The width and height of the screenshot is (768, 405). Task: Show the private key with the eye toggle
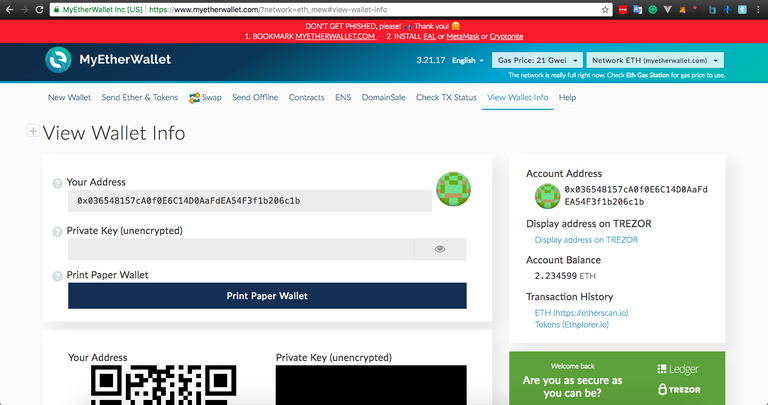[x=440, y=249]
